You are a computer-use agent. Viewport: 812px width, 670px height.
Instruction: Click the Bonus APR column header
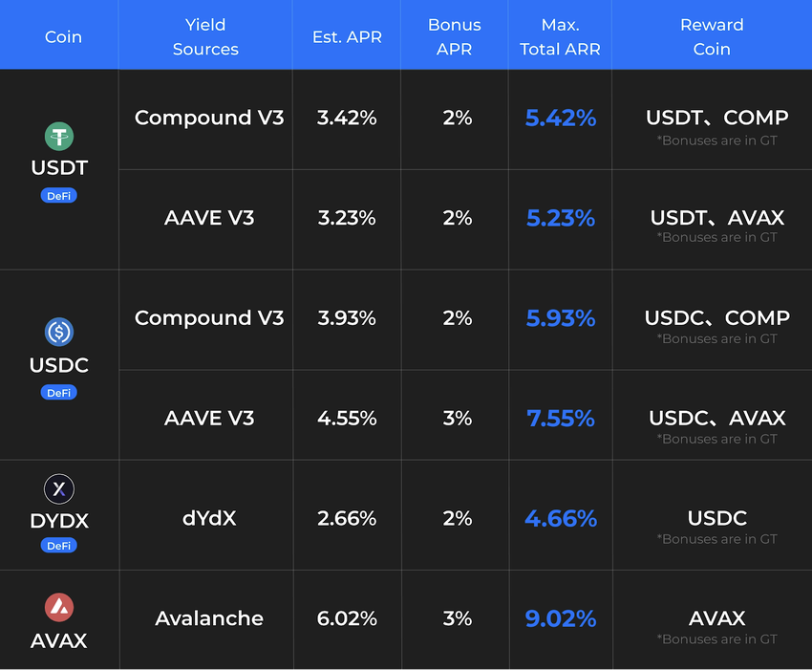[455, 36]
